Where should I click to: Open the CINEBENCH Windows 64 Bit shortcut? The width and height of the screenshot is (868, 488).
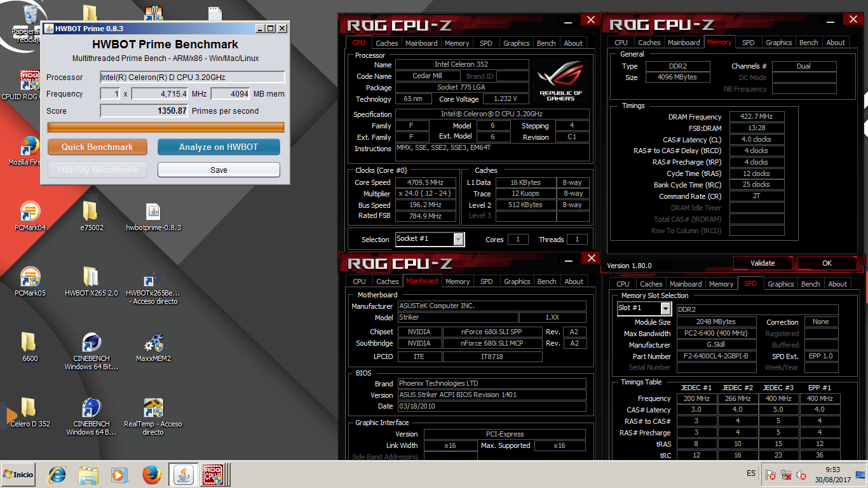(x=91, y=351)
